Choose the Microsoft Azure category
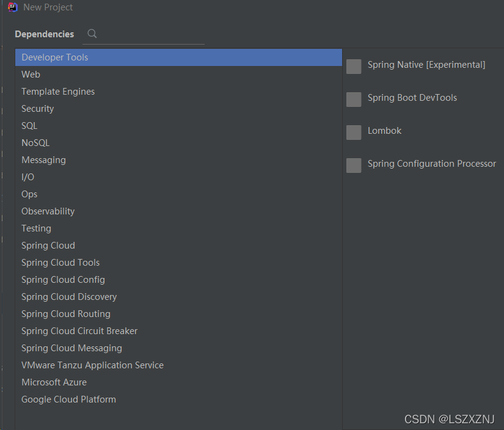 (x=178, y=382)
